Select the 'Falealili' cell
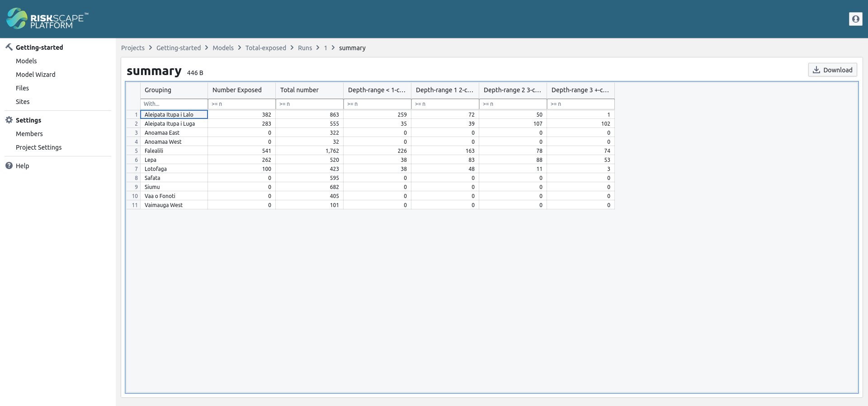The height and width of the screenshot is (406, 868). coord(174,151)
